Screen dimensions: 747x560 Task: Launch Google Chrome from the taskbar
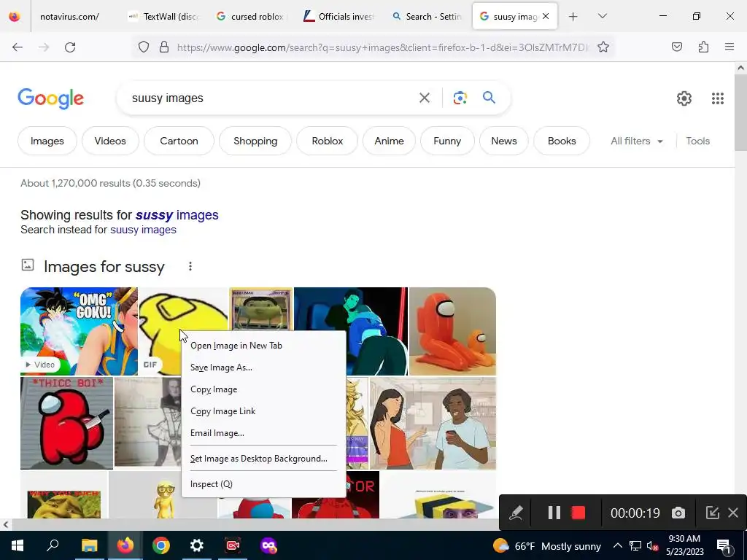[161, 545]
